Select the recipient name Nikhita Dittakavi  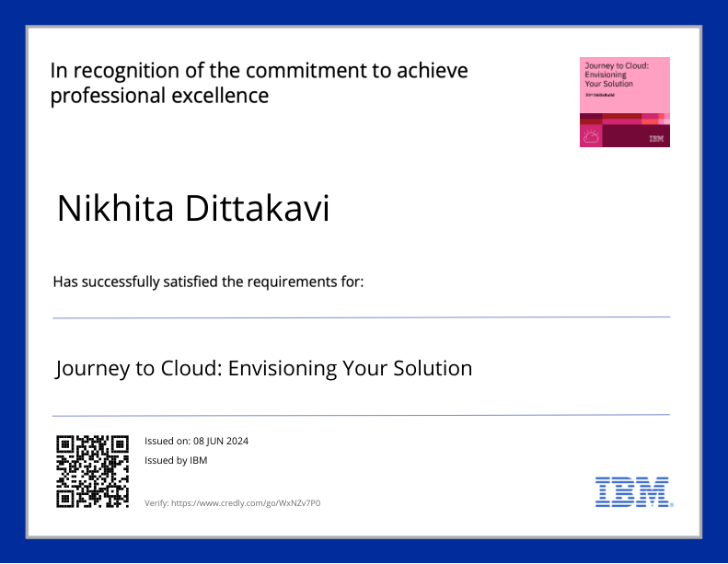pyautogui.click(x=192, y=209)
